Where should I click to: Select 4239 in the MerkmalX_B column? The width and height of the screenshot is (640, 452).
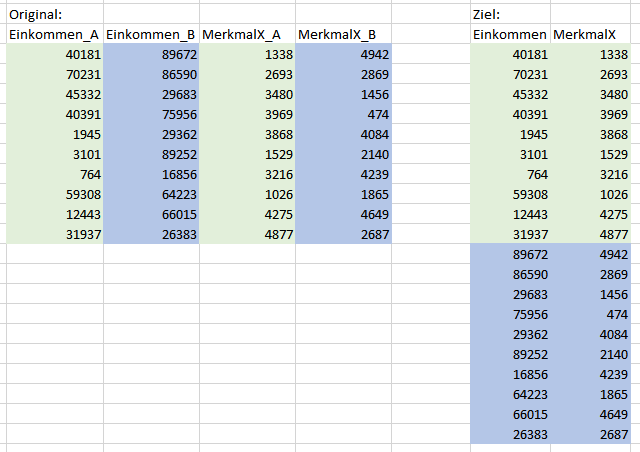pyautogui.click(x=343, y=174)
